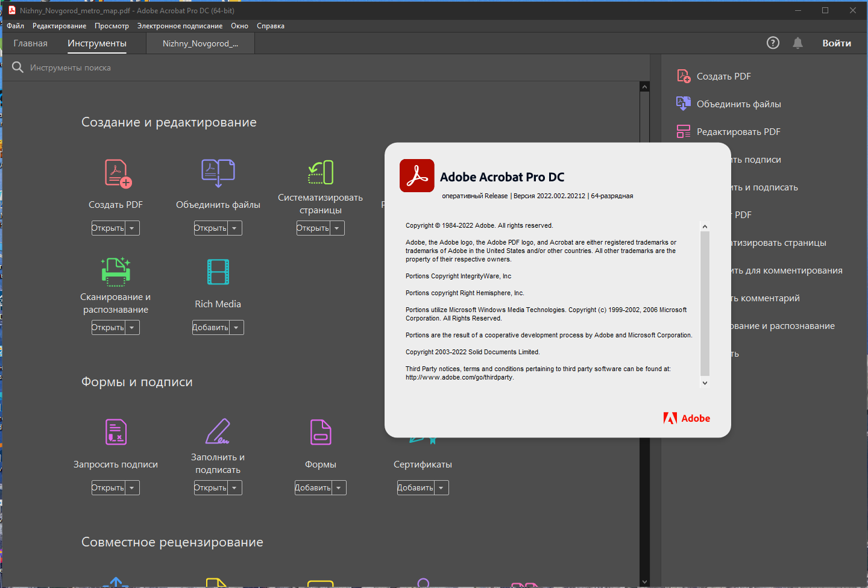868x588 pixels.
Task: Click the Систематизировать страницы tool icon
Action: pos(321,172)
